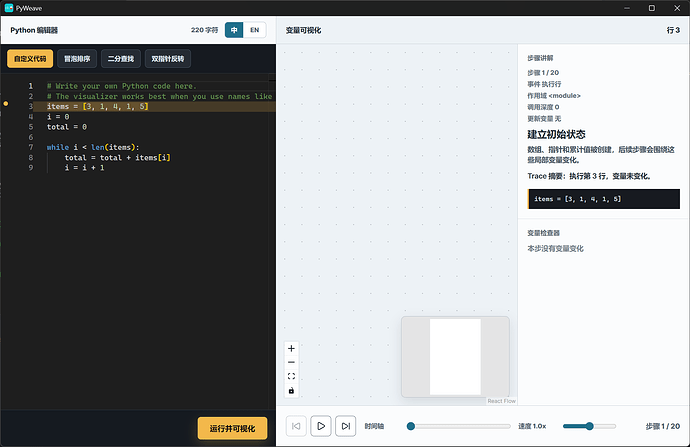The image size is (690, 447).
Task: Click the zoom in plus icon
Action: coord(291,348)
